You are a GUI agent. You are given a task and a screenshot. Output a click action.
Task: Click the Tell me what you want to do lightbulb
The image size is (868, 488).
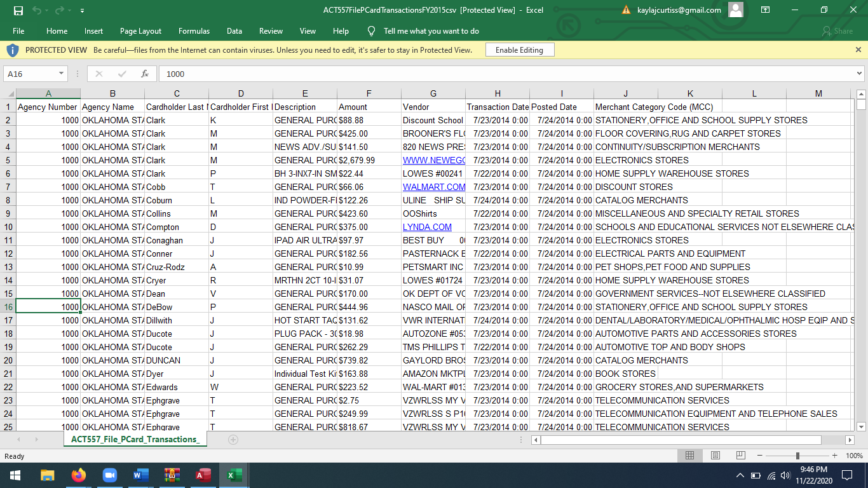(x=371, y=30)
